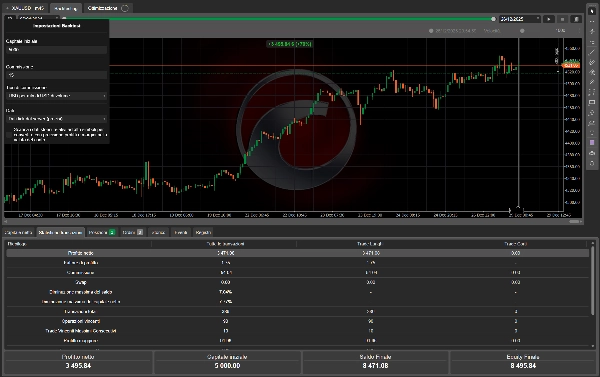The image size is (600, 377).
Task: Click the list-style icon above the line tool
Action: (x=592, y=42)
